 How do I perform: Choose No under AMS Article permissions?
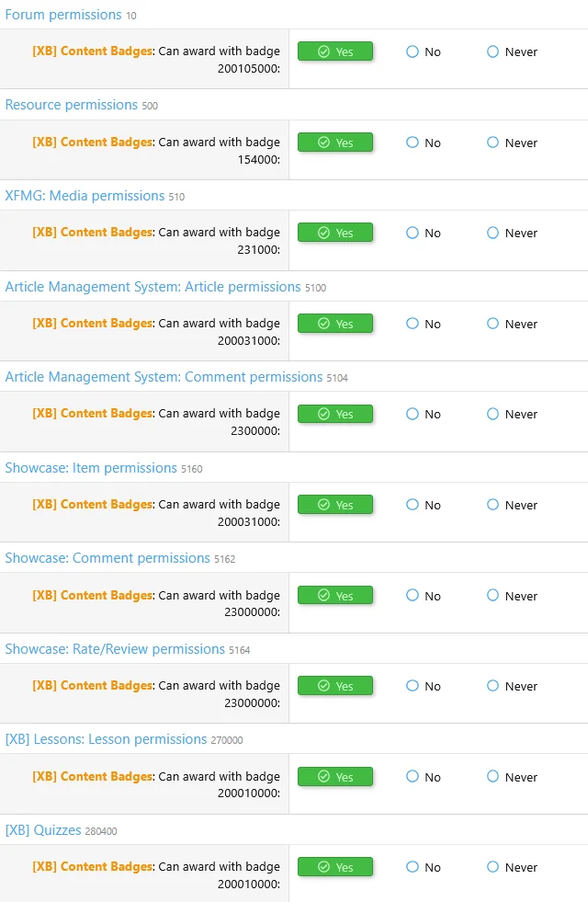tap(424, 324)
